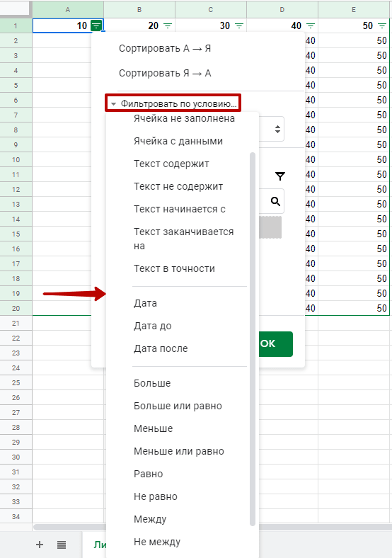This screenshot has height=558, width=392.
Task: Confirm with the green OK button
Action: coord(275,343)
